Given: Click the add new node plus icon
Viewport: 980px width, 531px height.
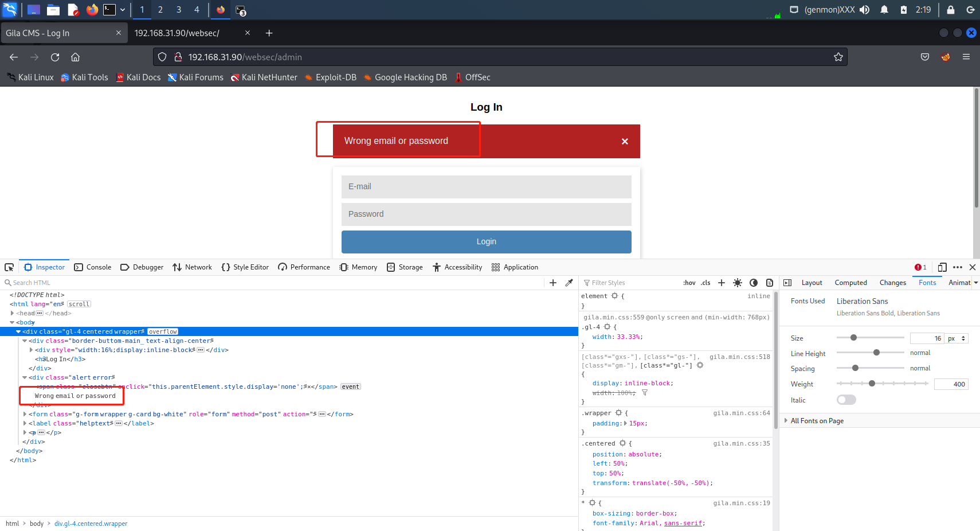Looking at the screenshot, I should tap(553, 283).
